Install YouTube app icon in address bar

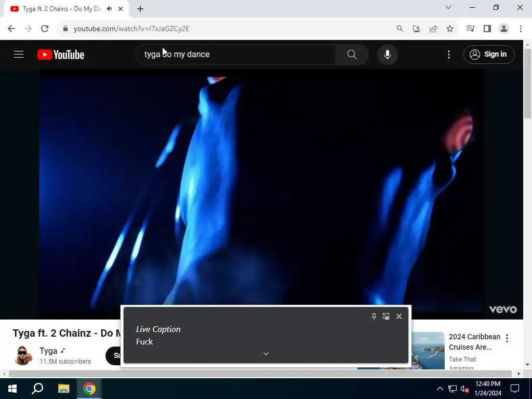[x=416, y=29]
